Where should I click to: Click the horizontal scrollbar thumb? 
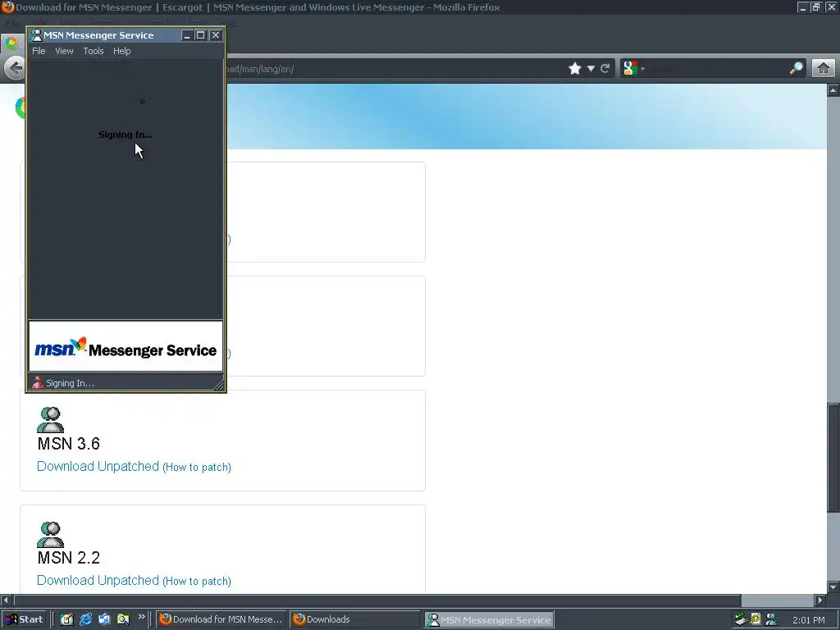point(377,600)
